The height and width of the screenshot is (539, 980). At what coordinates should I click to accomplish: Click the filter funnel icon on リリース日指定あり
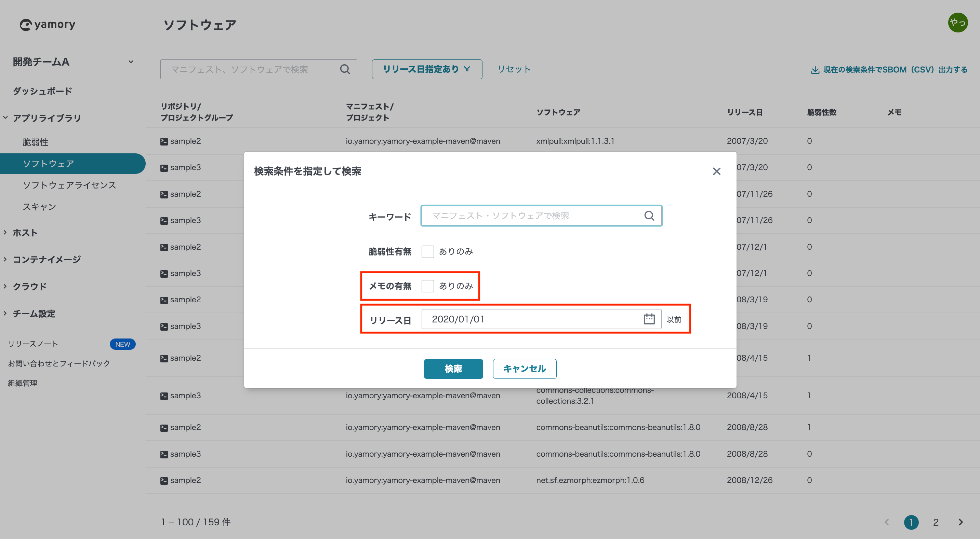tap(467, 69)
